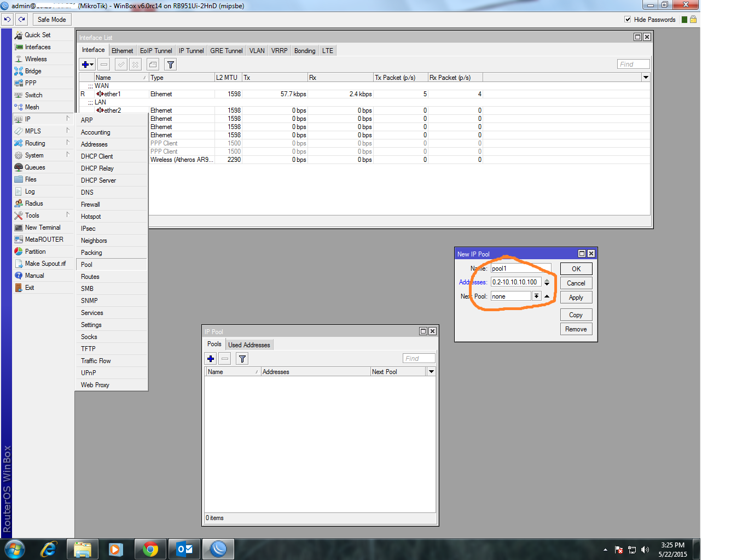The height and width of the screenshot is (560, 754).
Task: Open MetaROUTER from sidebar
Action: (43, 240)
